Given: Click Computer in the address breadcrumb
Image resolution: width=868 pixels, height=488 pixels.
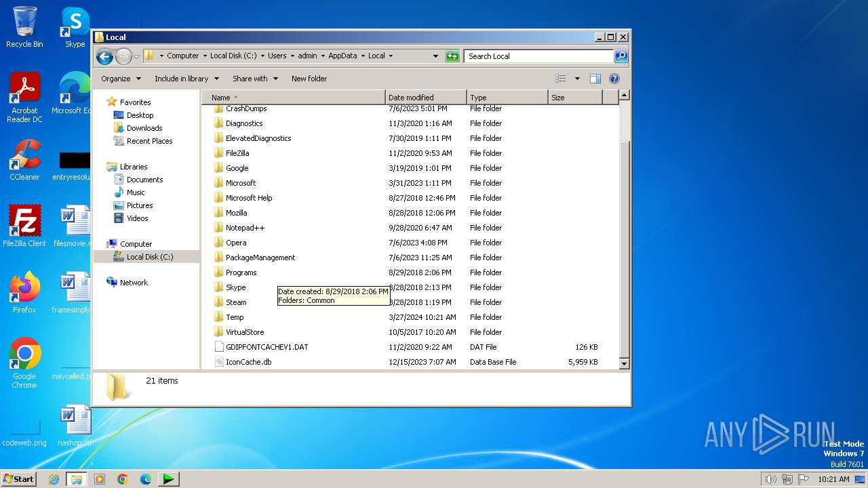Looking at the screenshot, I should click(183, 56).
